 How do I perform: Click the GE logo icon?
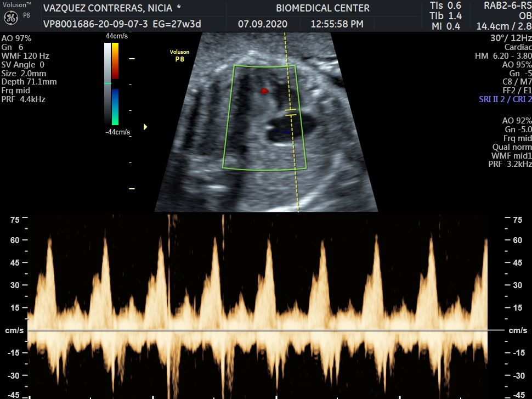click(x=11, y=18)
